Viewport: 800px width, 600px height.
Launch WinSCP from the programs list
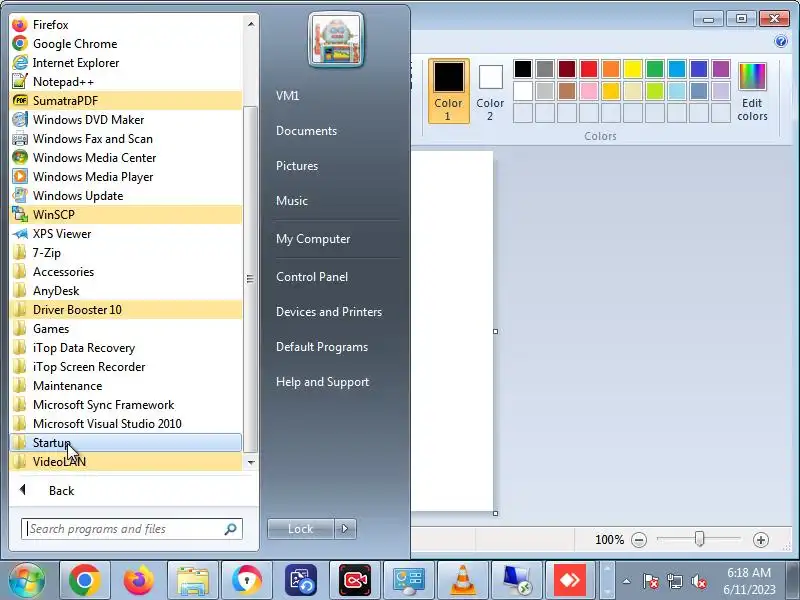click(126, 215)
